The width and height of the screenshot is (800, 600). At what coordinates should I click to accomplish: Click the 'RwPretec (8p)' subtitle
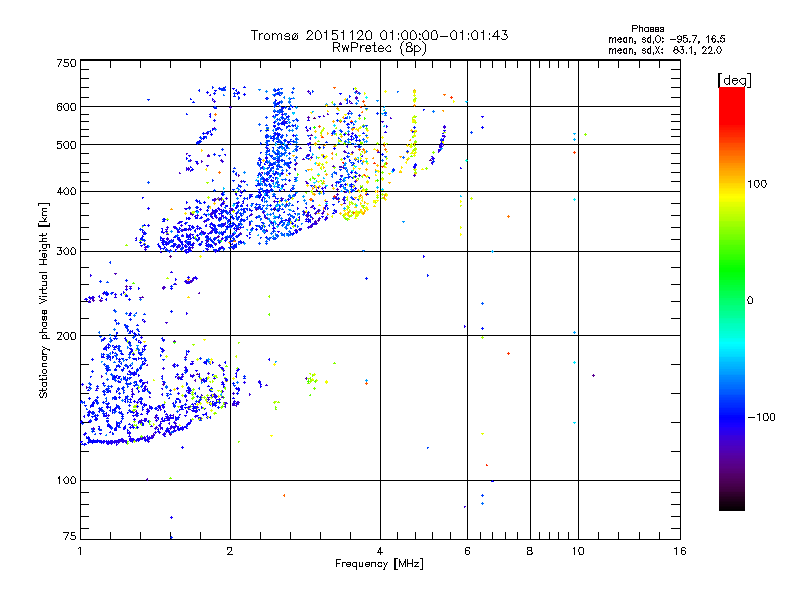click(x=379, y=48)
